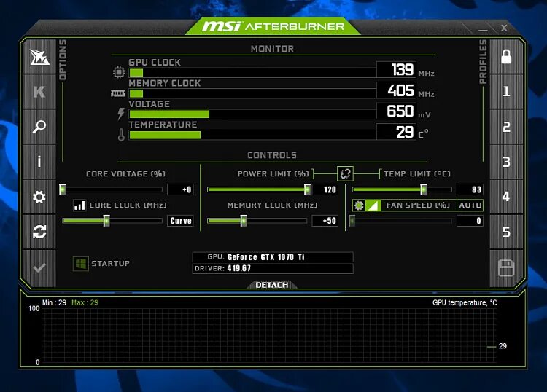Click Core Clock Curve value field
This screenshot has height=392, width=547.
[180, 221]
